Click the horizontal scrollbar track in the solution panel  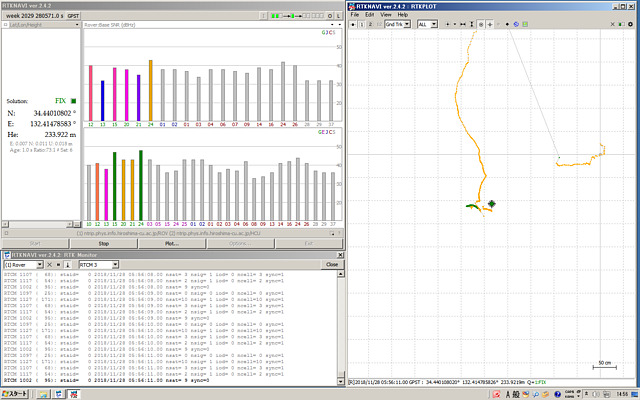(37, 224)
